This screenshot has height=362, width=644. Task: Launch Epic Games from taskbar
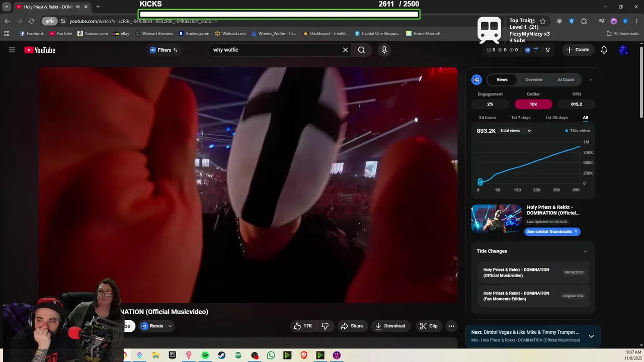pyautogui.click(x=173, y=355)
